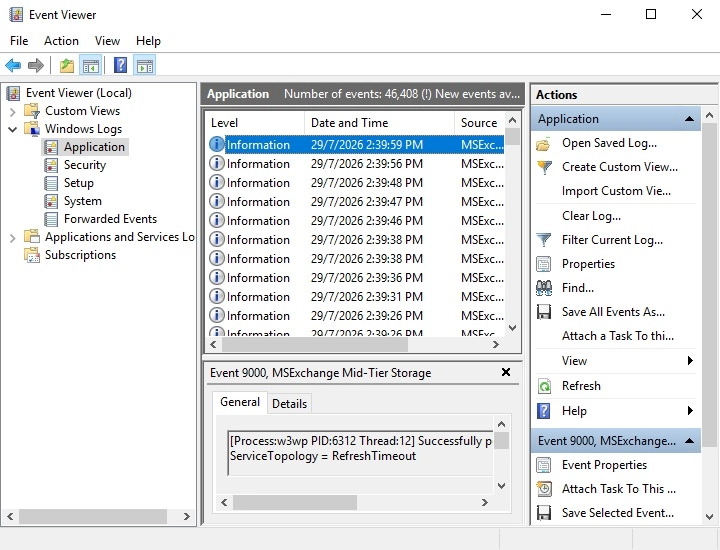Click Attach a Task To this Log action

tap(618, 336)
